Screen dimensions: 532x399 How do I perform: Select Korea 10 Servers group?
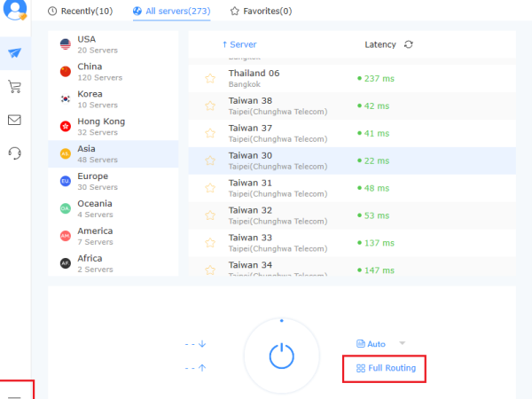[113, 99]
